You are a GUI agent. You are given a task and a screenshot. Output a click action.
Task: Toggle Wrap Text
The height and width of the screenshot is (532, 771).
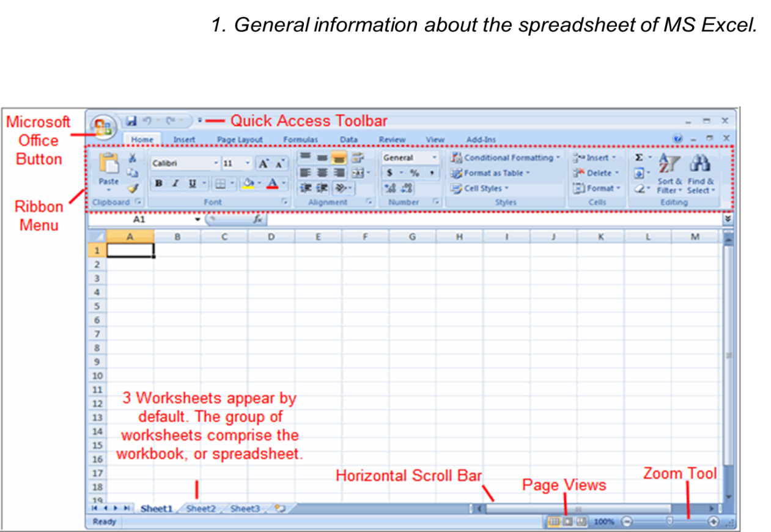pyautogui.click(x=359, y=158)
